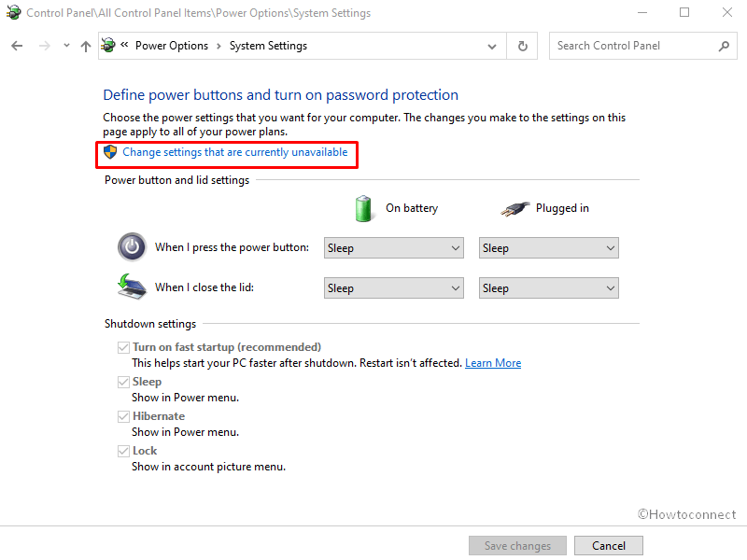
Task: Click the Up one level arrow
Action: pos(86,46)
